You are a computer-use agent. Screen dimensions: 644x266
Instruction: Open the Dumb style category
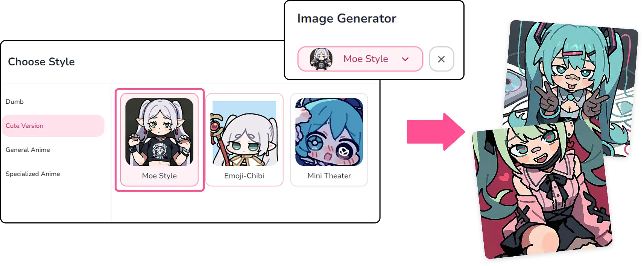click(x=15, y=102)
